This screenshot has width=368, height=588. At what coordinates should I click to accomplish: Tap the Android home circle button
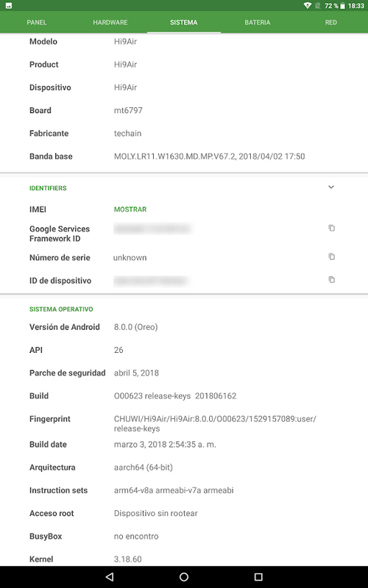coord(184,577)
